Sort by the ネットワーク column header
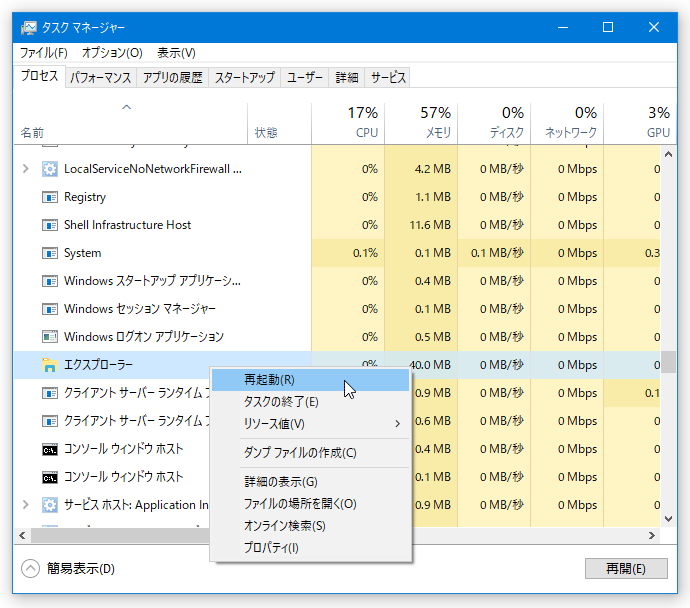 point(567,123)
